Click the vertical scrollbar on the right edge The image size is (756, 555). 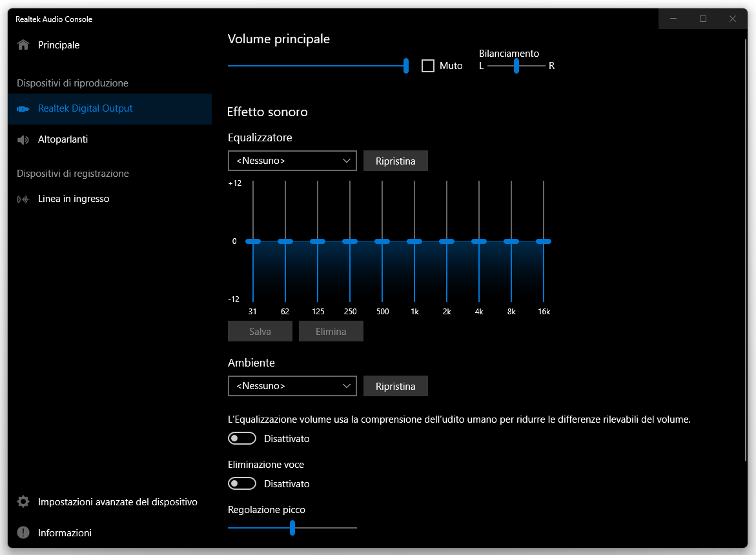click(746, 250)
